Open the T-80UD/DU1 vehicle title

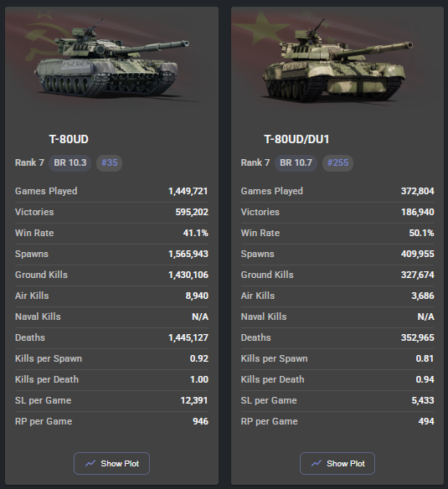click(296, 139)
